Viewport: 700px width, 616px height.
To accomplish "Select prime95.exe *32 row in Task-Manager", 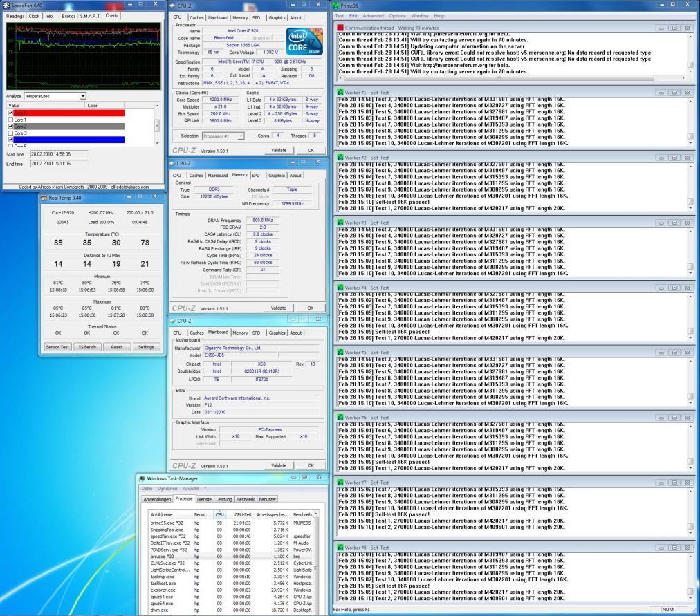I will coord(231,523).
